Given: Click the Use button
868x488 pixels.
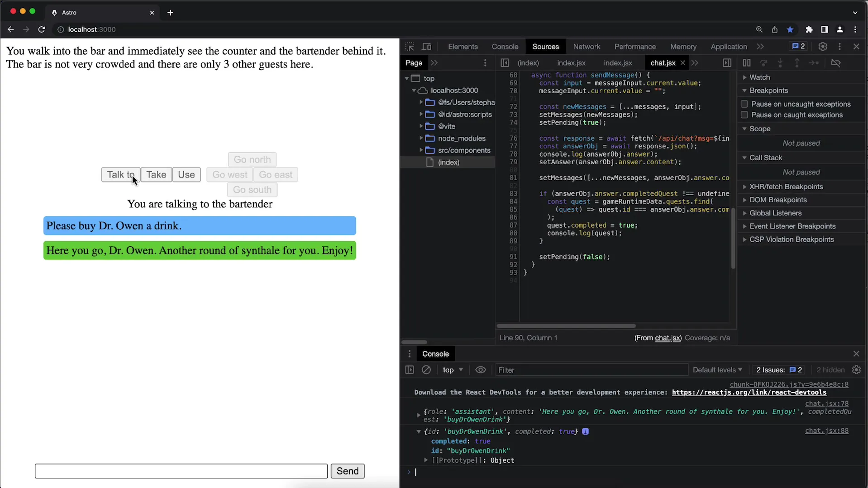Looking at the screenshot, I should [186, 175].
